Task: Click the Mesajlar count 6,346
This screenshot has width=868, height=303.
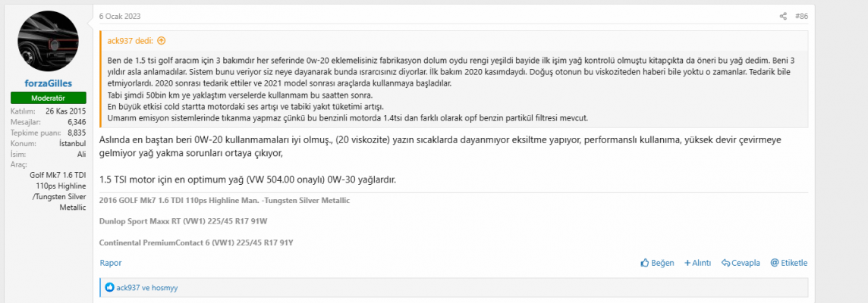Action: pyautogui.click(x=76, y=121)
